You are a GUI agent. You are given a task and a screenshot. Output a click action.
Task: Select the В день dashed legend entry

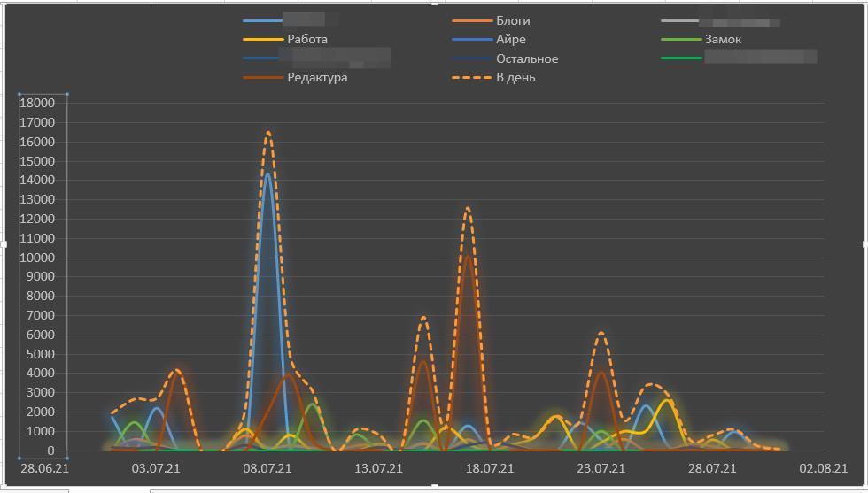(515, 77)
